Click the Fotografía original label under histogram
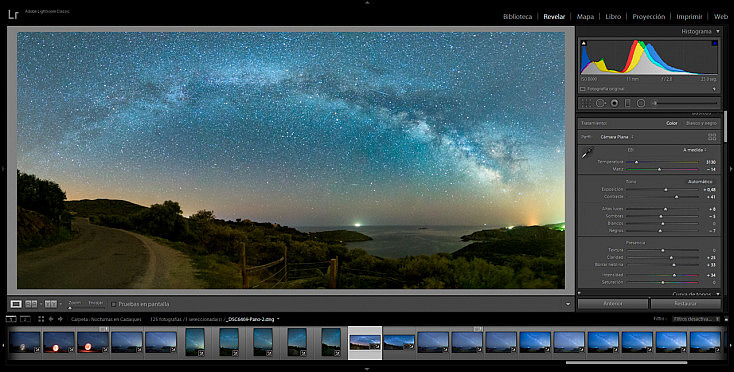Screen dimensions: 734x372 (x=605, y=89)
